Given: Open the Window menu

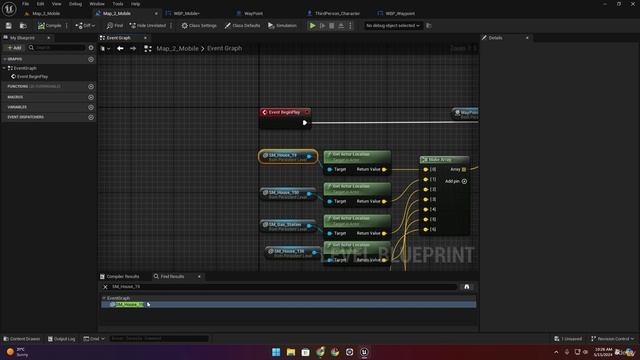Looking at the screenshot, I should coord(97,4).
